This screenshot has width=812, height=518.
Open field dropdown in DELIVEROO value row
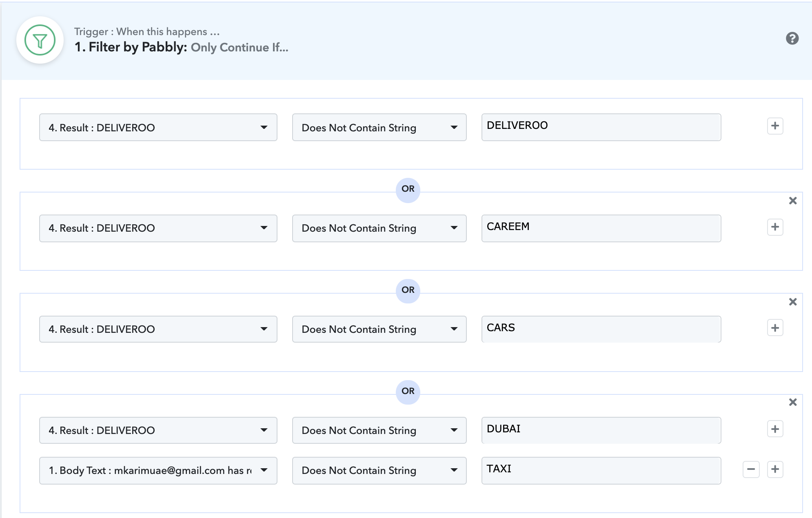(158, 127)
